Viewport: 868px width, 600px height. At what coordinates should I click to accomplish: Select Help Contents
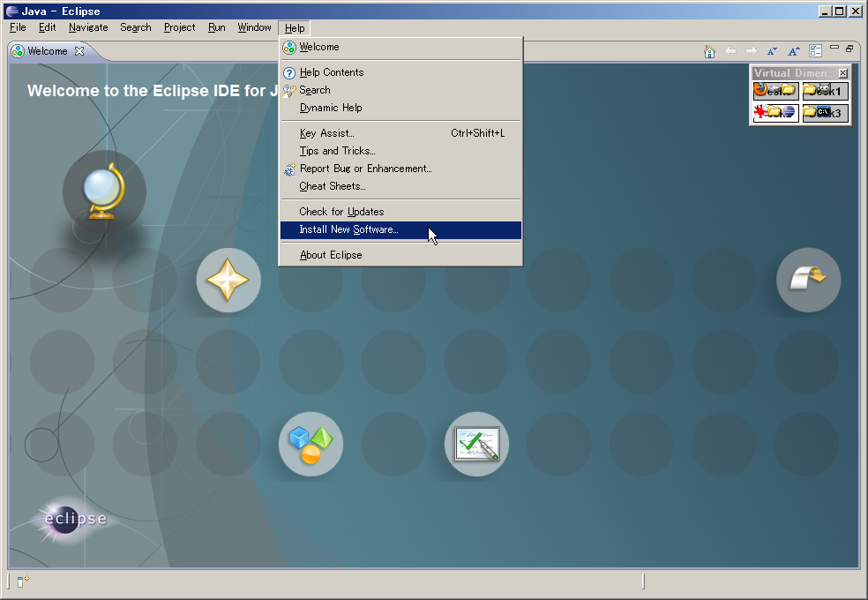(x=400, y=72)
